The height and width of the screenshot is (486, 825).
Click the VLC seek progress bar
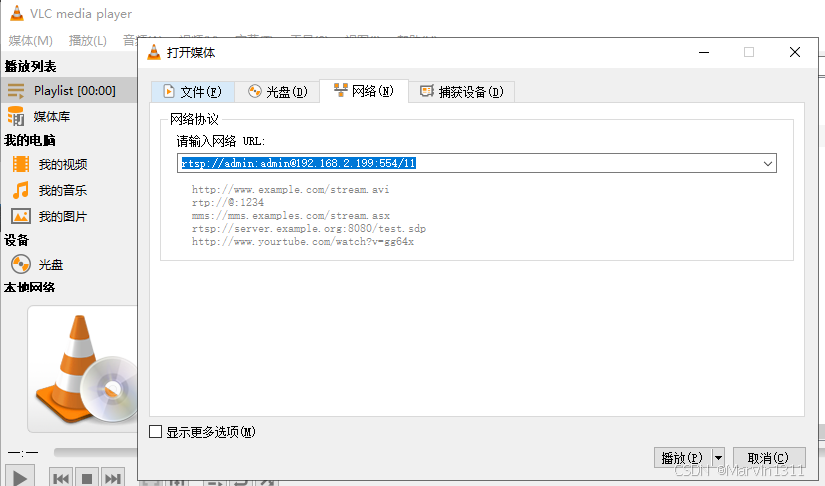(x=95, y=452)
